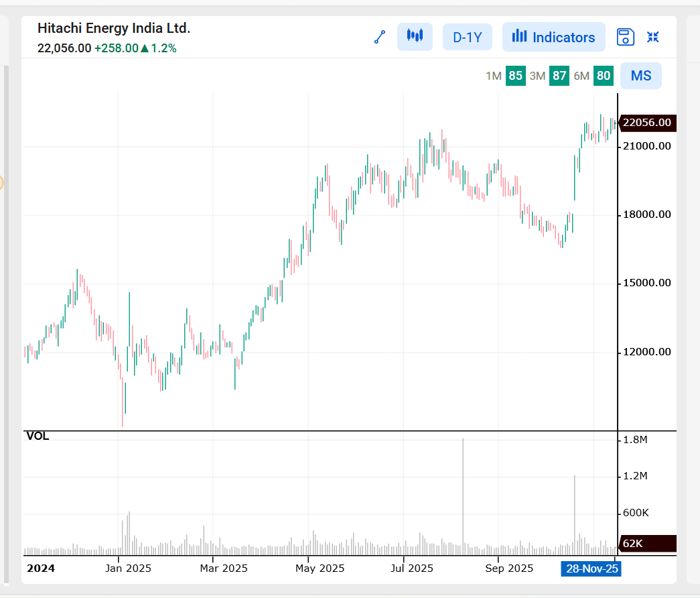Image resolution: width=700 pixels, height=598 pixels.
Task: Click the 18000.00 price axis label
Action: 647,215
